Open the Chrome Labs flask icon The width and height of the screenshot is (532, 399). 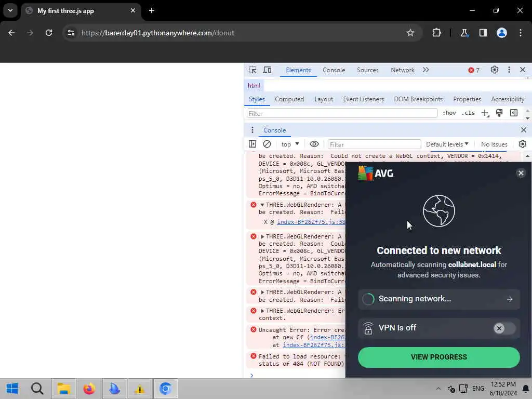click(x=464, y=33)
